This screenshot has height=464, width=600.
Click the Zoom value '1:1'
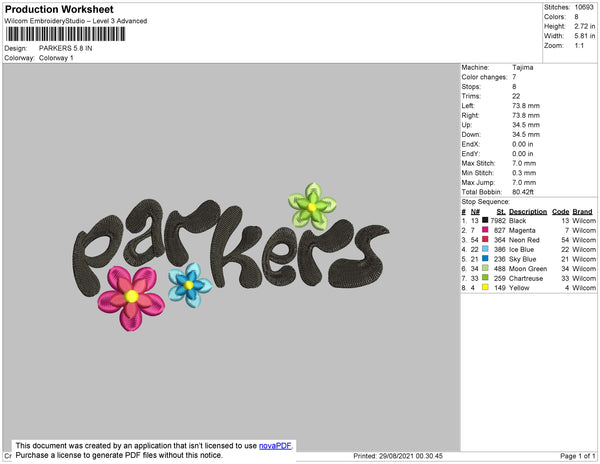[579, 46]
